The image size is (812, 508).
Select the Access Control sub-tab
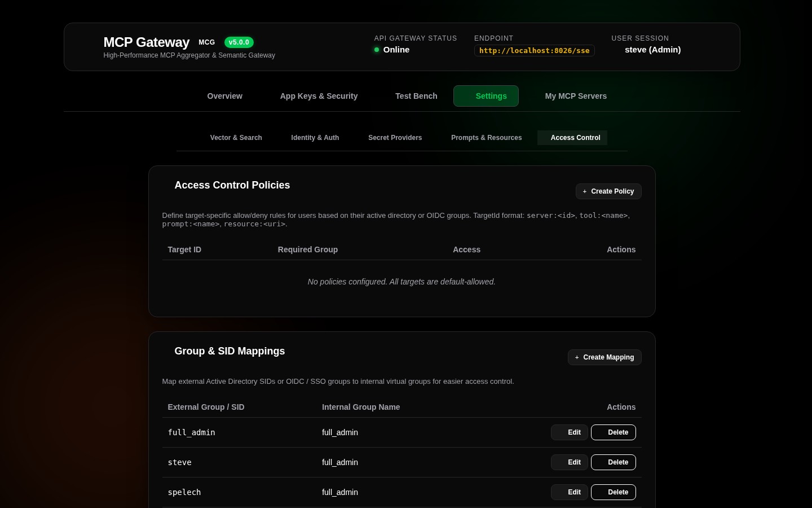point(572,138)
